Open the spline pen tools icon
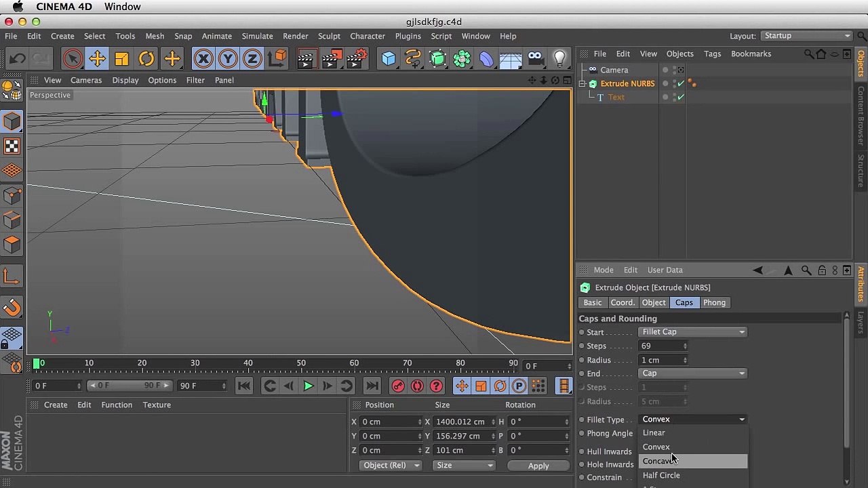 click(x=413, y=59)
